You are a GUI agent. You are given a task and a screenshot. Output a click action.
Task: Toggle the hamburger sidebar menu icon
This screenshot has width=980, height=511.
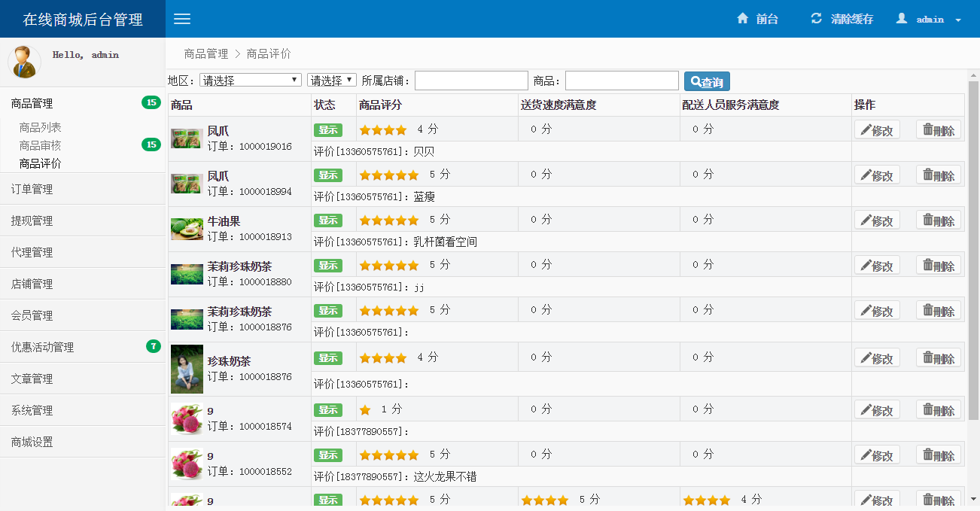point(182,19)
